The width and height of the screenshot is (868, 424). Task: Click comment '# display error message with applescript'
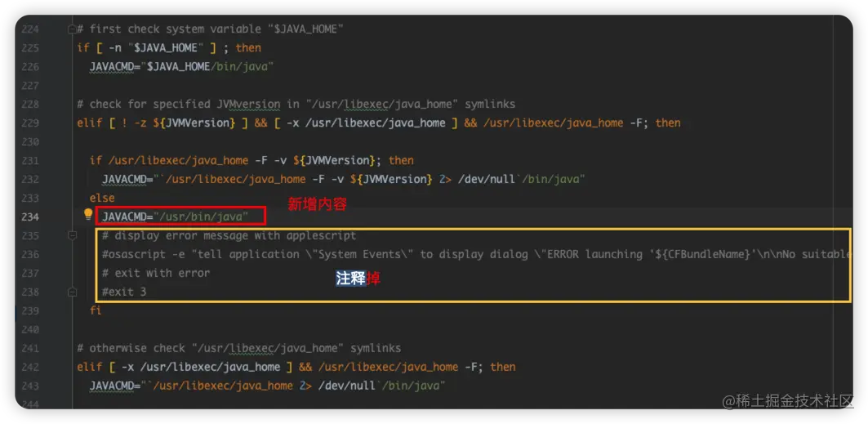point(229,236)
